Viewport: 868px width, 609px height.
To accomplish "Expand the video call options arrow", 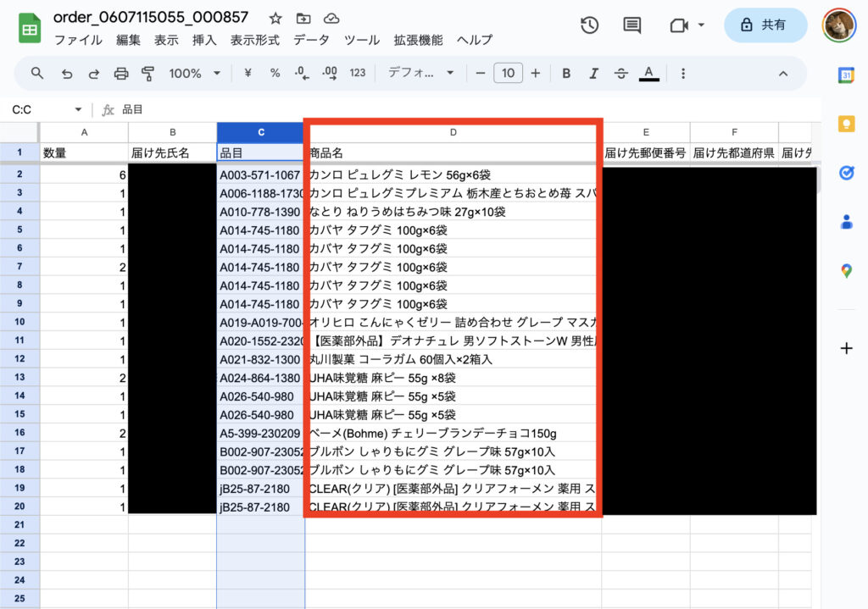I will pos(701,25).
